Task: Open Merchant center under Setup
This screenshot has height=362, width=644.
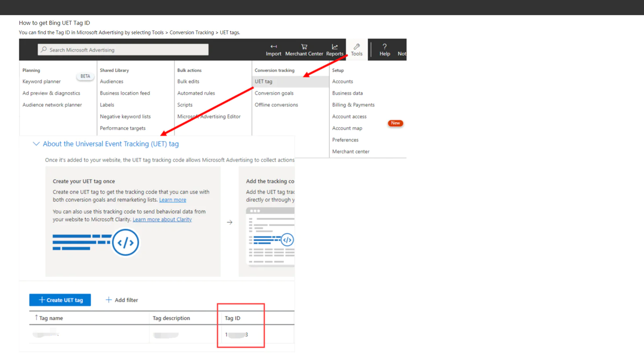Action: 351,151
